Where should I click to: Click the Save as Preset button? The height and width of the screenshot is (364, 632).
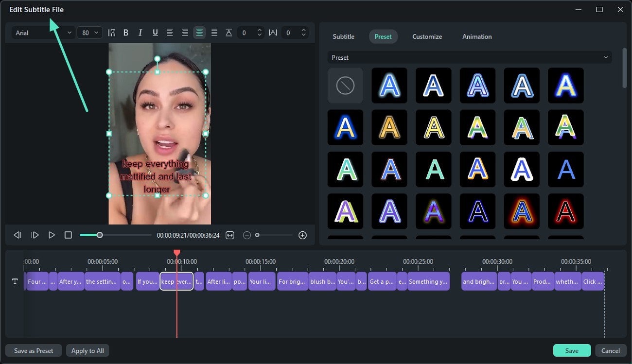click(34, 350)
